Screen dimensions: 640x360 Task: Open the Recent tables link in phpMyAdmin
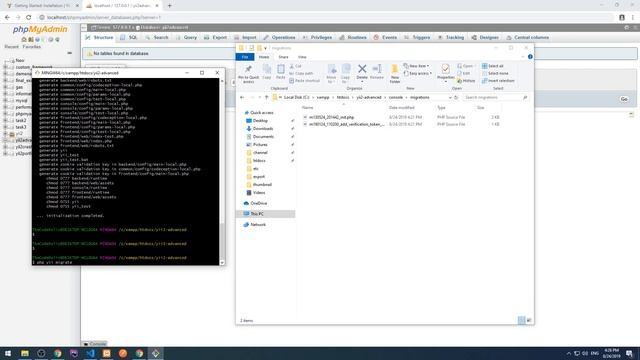pos(11,47)
